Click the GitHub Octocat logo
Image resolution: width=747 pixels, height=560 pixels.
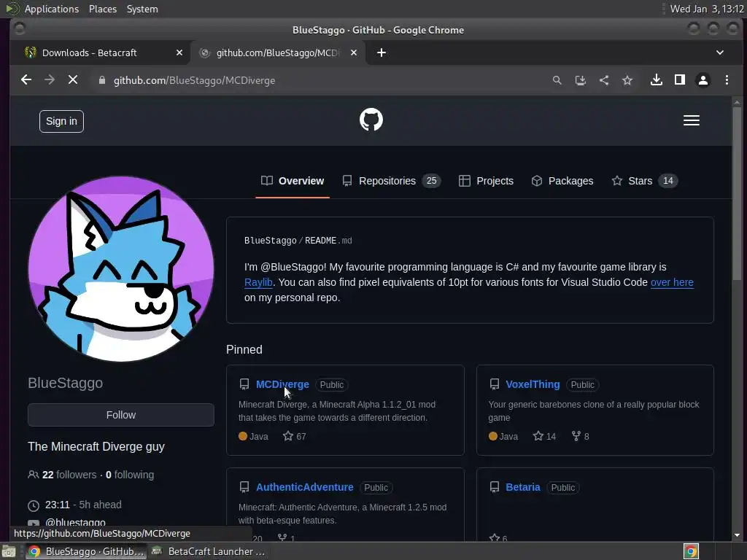[371, 120]
